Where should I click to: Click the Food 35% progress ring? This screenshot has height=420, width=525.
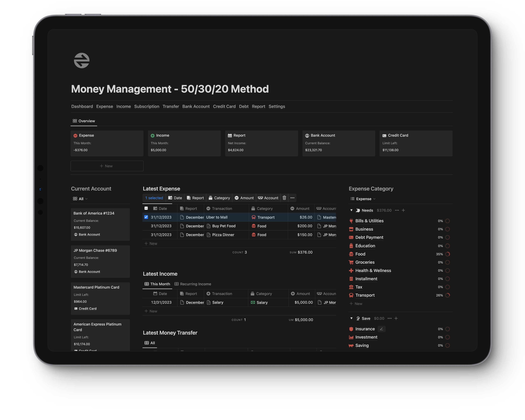click(448, 254)
